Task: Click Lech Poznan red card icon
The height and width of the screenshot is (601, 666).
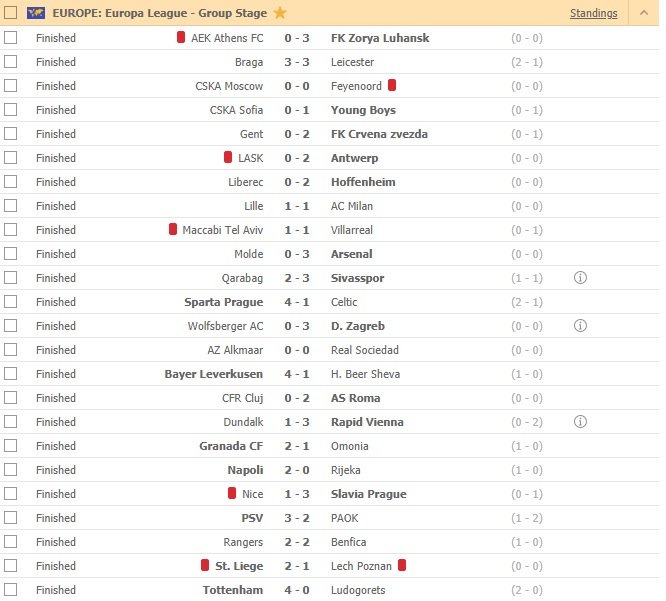Action: pos(402,565)
